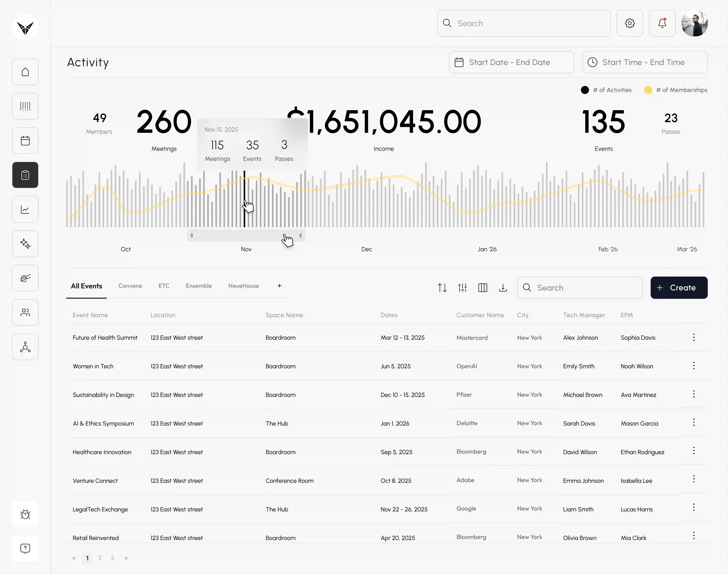Switch to the NeueHouse tab
The width and height of the screenshot is (728, 574).
[244, 286]
